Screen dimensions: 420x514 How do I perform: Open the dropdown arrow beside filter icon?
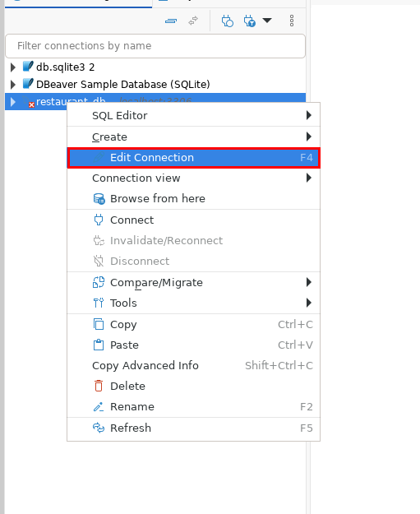[267, 21]
